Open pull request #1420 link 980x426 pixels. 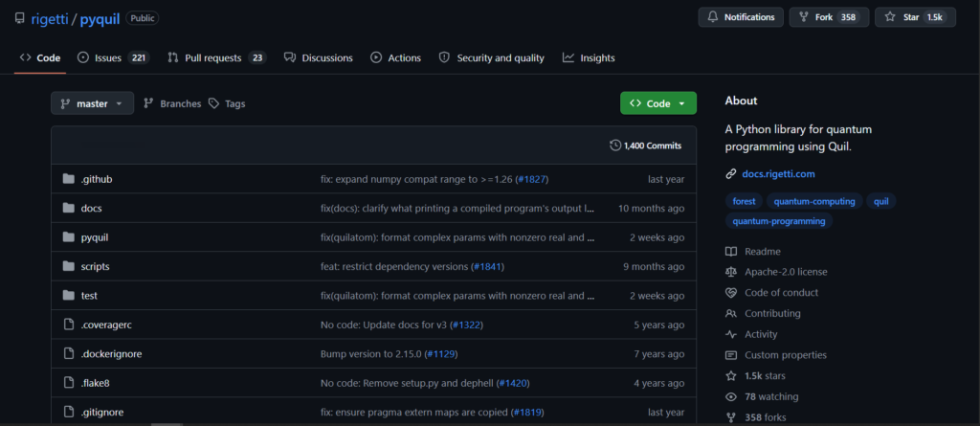[513, 383]
